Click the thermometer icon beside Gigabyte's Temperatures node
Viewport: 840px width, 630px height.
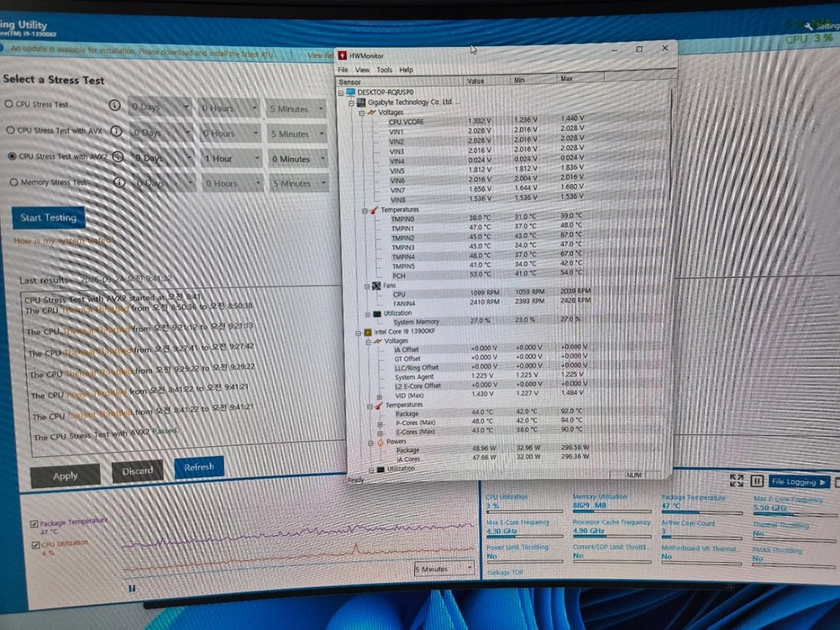point(374,210)
